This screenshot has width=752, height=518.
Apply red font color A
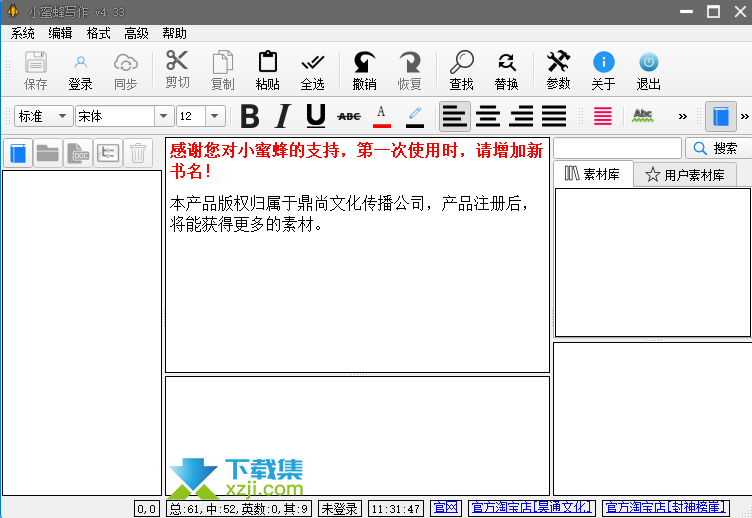[382, 116]
